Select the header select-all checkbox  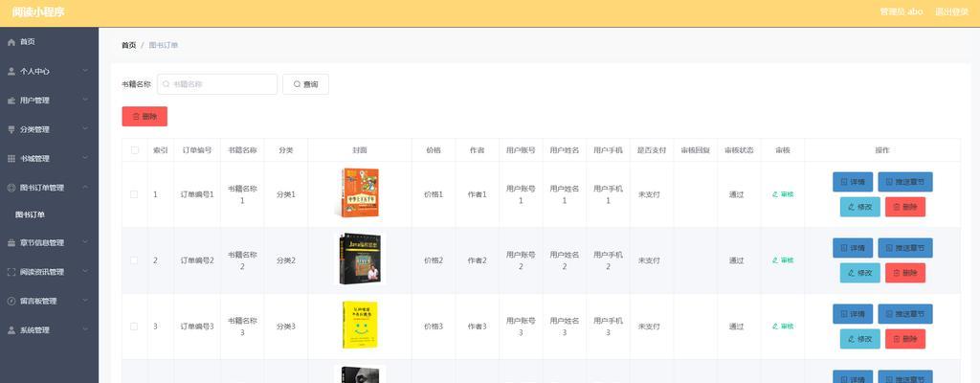pyautogui.click(x=134, y=150)
